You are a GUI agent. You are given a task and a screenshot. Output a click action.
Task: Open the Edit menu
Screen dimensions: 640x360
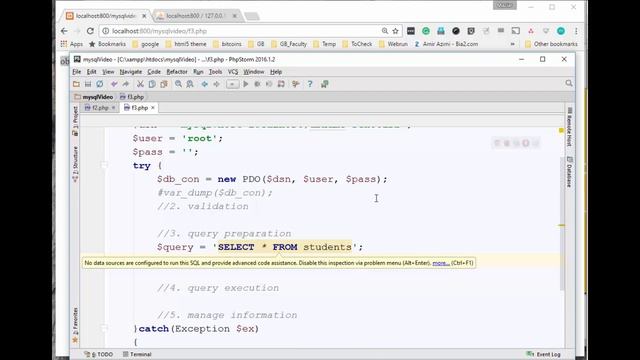click(x=91, y=72)
